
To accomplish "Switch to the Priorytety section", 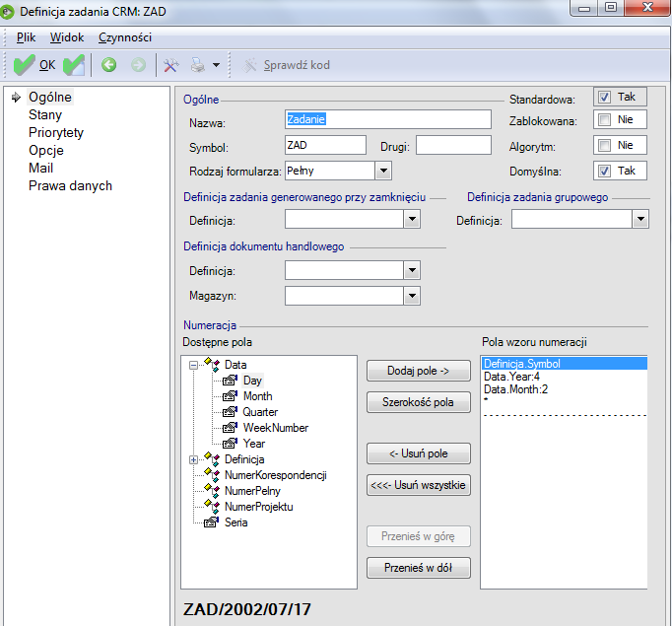I will click(x=56, y=132).
